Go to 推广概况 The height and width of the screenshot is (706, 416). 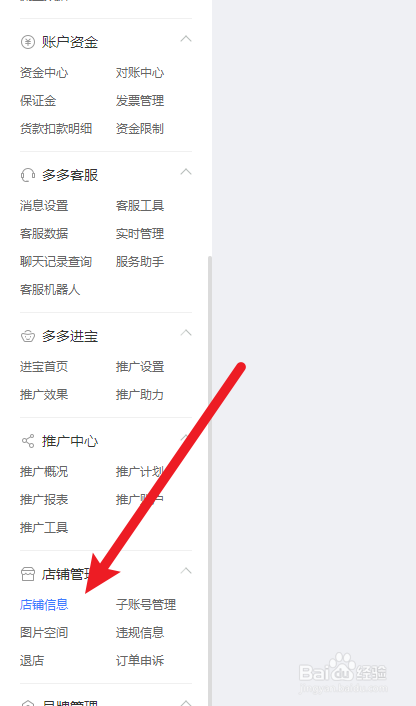pos(44,471)
